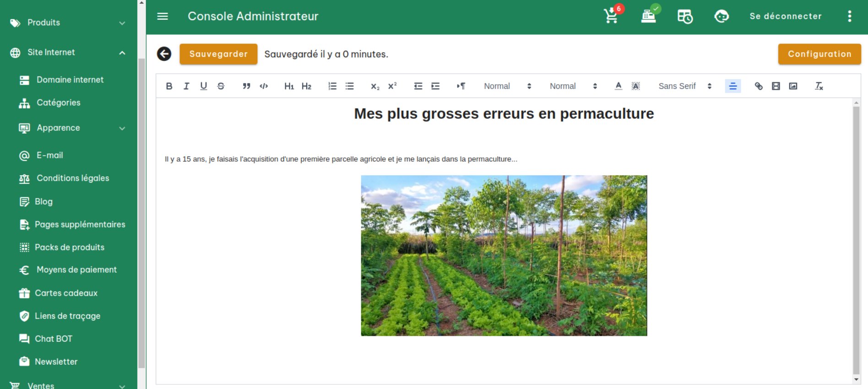The width and height of the screenshot is (868, 389).
Task: Toggle bold formatting in editor toolbar
Action: 169,86
